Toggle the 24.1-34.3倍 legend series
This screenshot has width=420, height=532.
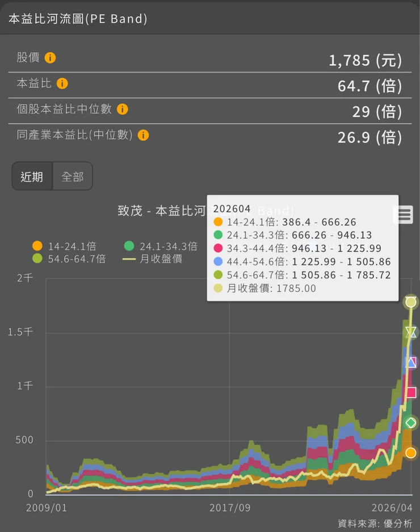161,246
